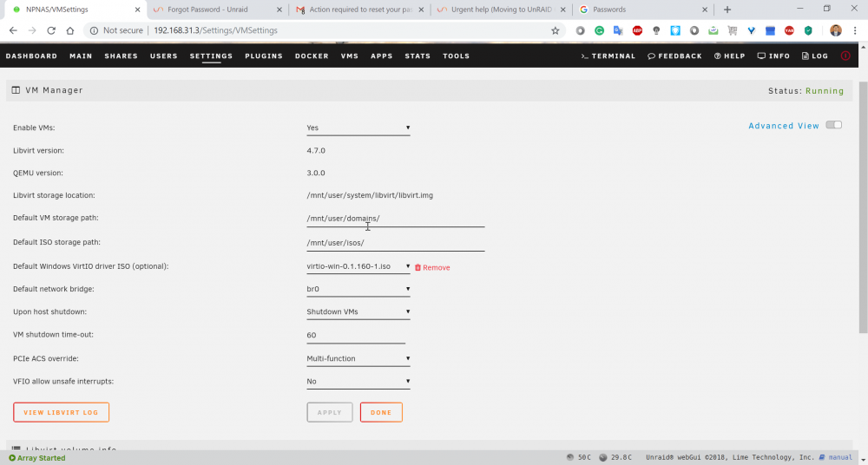The height and width of the screenshot is (465, 868).
Task: Click the Default VM storage path field
Action: pyautogui.click(x=396, y=219)
